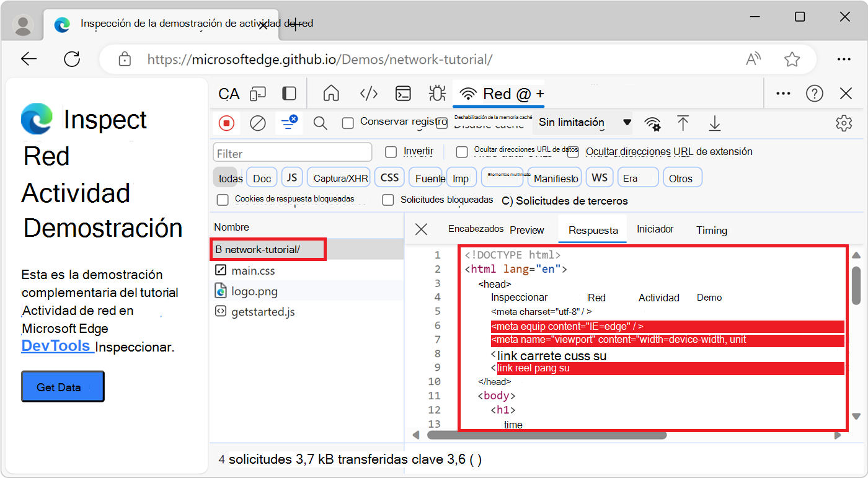The image size is (868, 478).
Task: Open DevTools help icon
Action: (815, 94)
